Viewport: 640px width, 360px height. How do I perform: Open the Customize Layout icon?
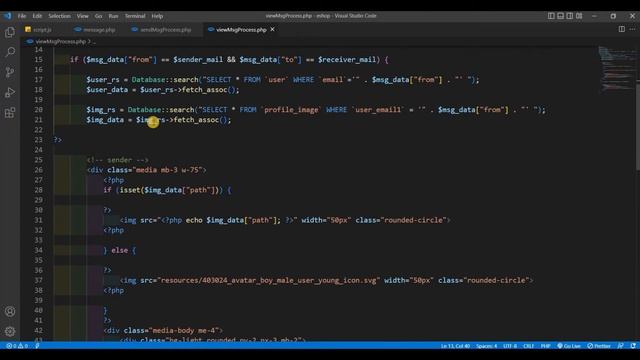tap(579, 16)
